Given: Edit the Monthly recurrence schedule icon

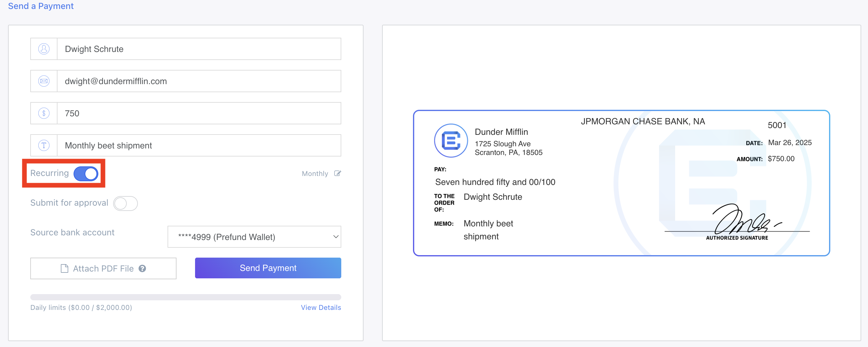Looking at the screenshot, I should coord(338,173).
